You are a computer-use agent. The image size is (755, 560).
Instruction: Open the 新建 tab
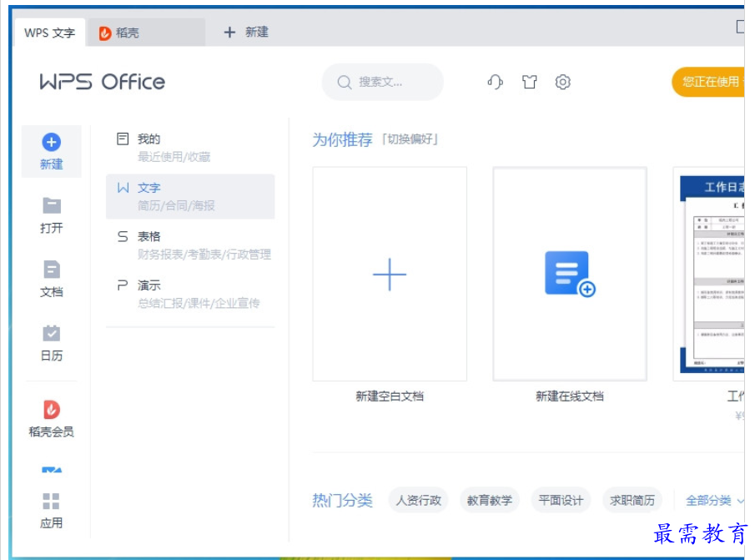pos(246,33)
